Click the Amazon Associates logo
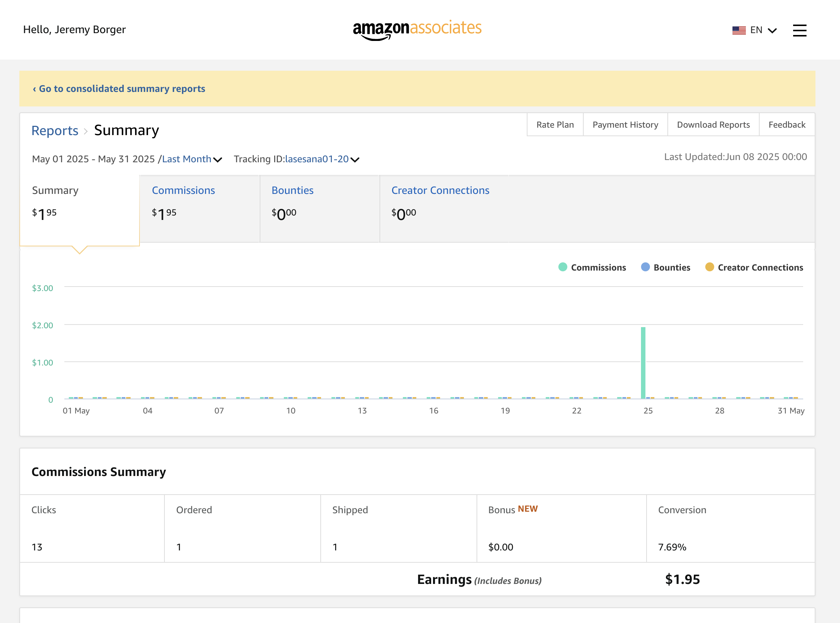 [x=417, y=29]
